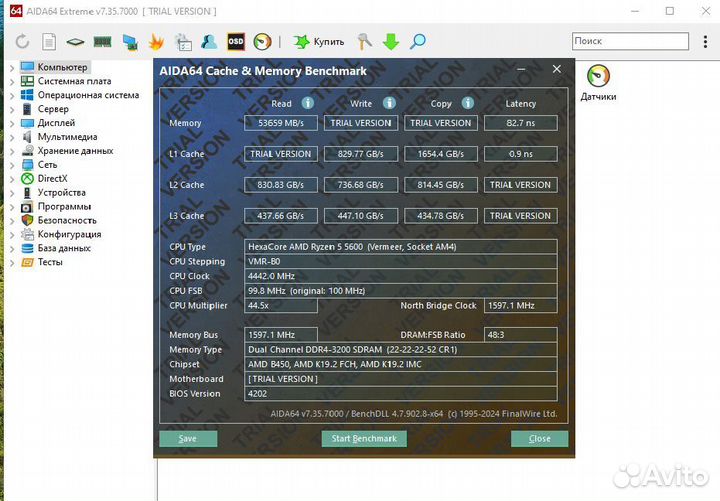Click the Refresh icon in toolbar
The image size is (720, 501).
point(22,42)
